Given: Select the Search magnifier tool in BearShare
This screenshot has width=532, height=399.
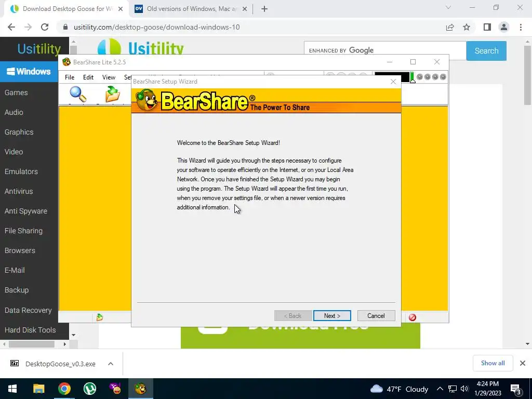Looking at the screenshot, I should point(78,94).
